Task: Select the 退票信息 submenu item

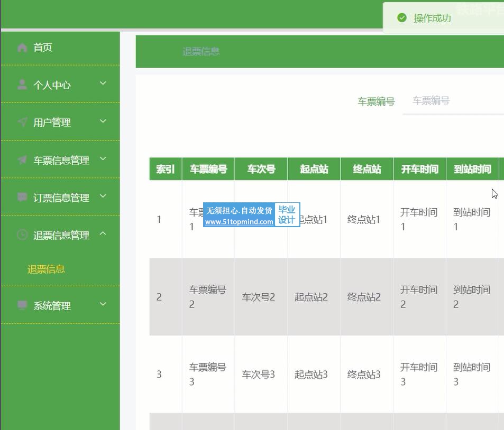Action: (46, 269)
